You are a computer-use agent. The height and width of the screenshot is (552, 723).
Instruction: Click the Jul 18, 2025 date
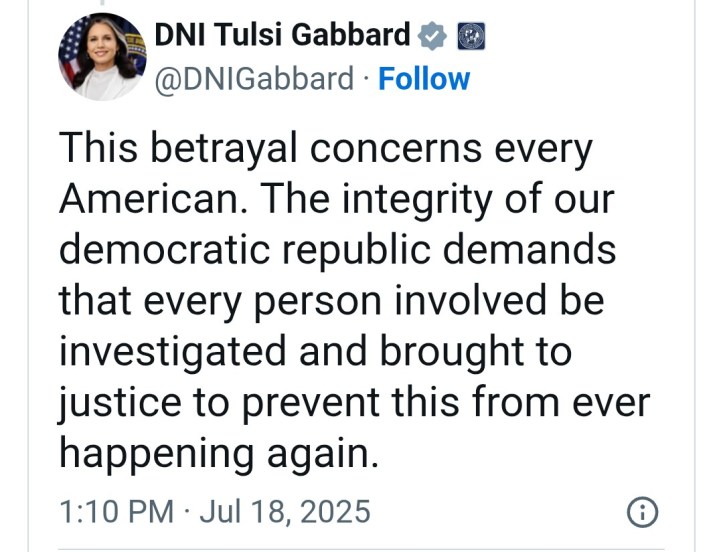[284, 513]
